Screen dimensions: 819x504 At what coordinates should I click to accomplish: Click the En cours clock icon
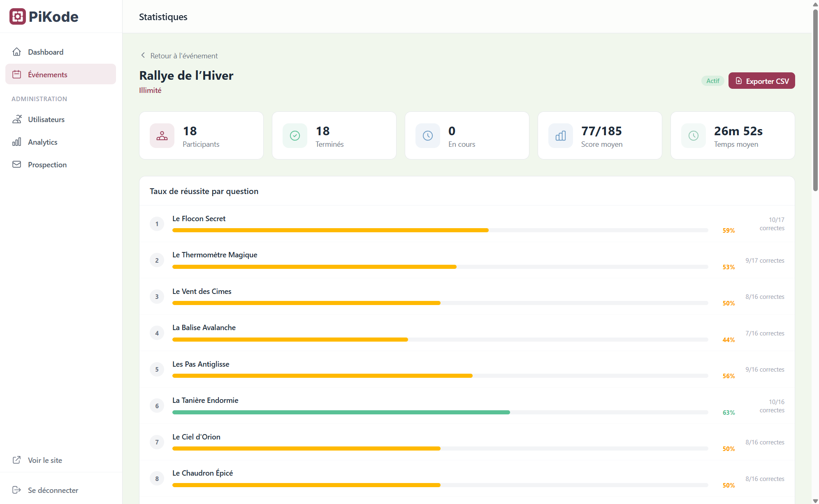(428, 136)
